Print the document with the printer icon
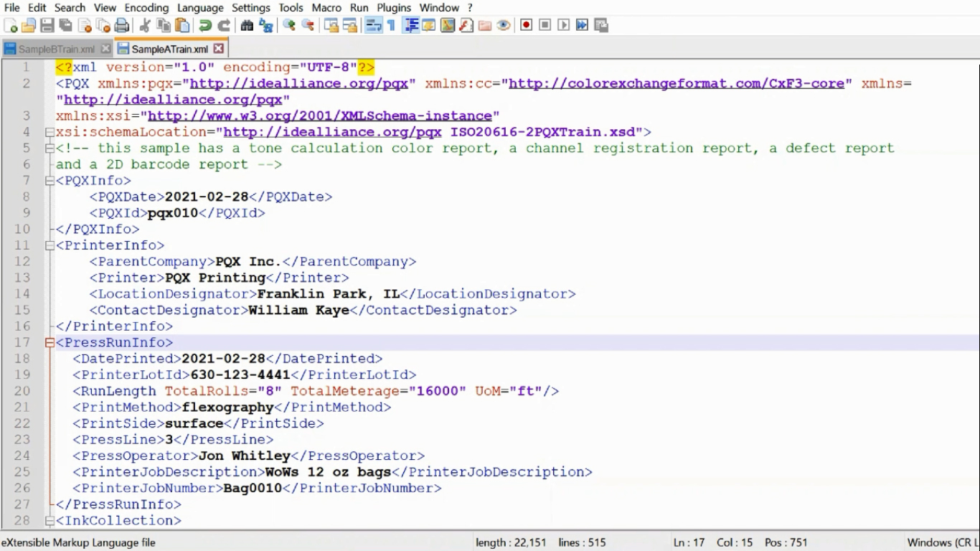This screenshot has height=551, width=980. click(122, 25)
